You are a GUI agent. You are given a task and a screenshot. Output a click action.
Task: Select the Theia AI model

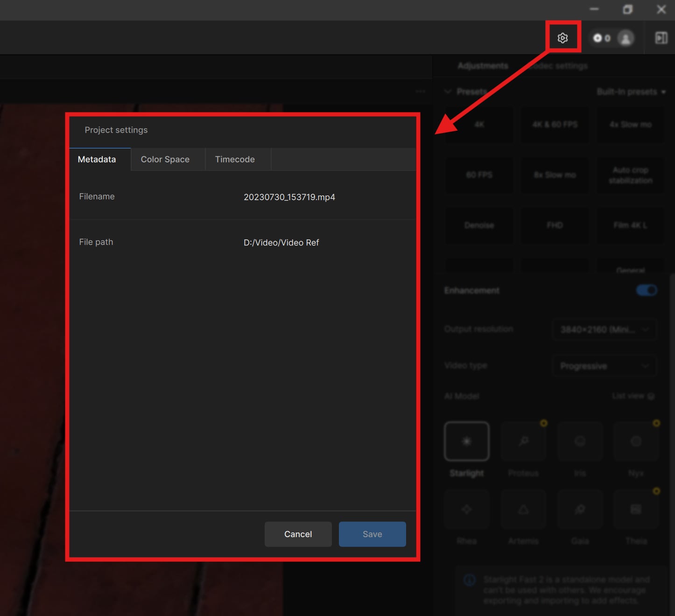pos(636,510)
